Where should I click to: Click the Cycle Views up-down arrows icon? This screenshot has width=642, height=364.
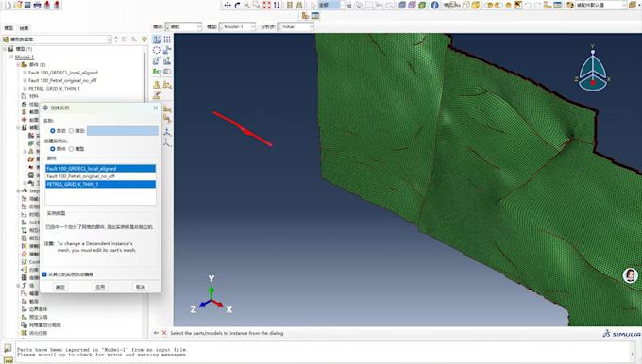(277, 6)
